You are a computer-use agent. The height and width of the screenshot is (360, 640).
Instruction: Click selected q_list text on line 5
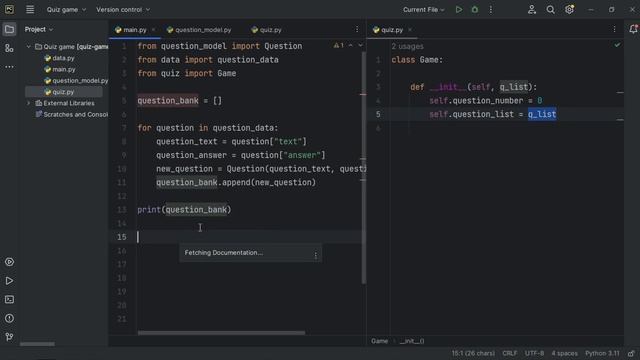542,114
